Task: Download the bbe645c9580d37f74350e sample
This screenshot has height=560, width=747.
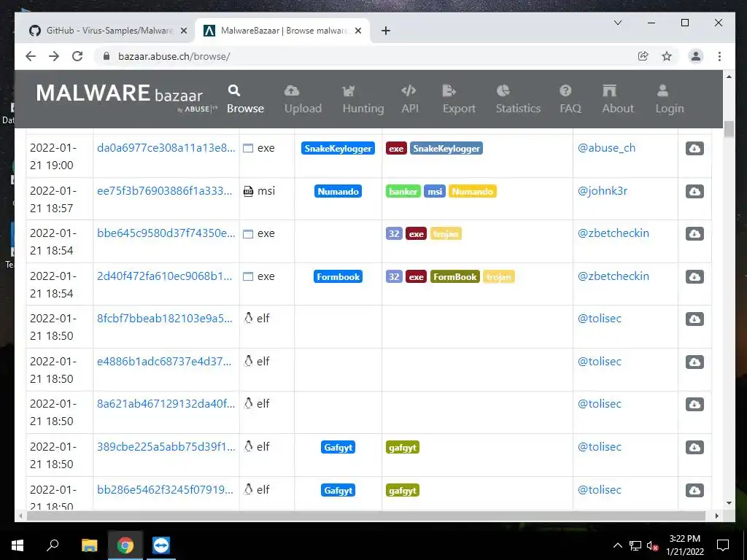Action: click(x=694, y=234)
